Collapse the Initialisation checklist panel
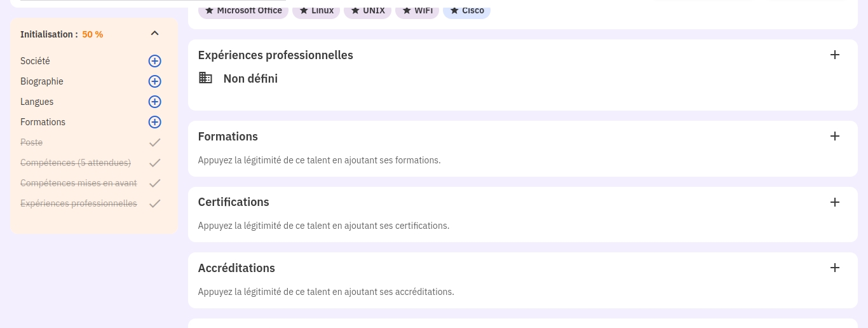 [x=154, y=33]
